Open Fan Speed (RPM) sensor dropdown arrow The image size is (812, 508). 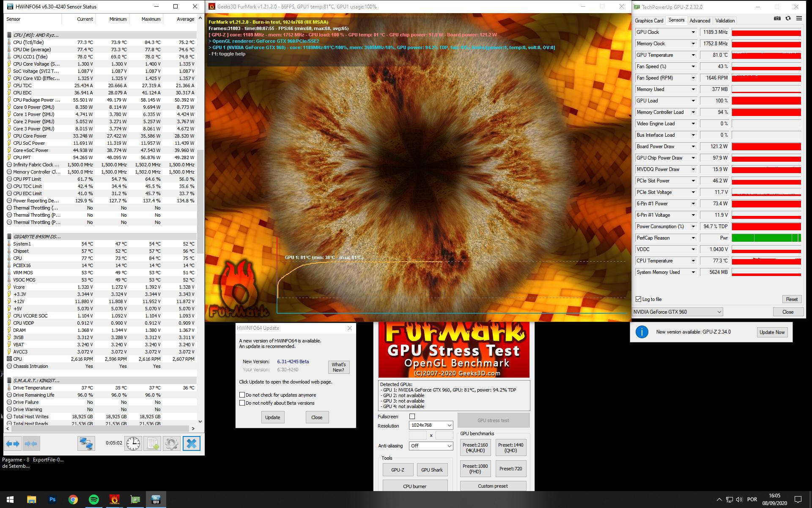693,78
